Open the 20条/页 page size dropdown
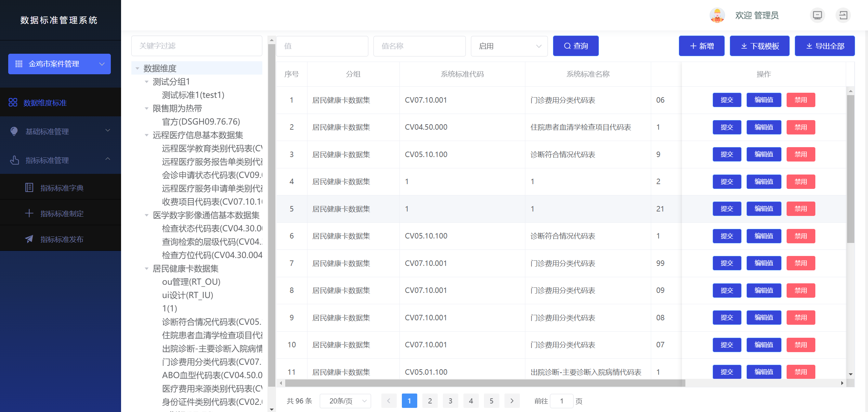 point(345,401)
